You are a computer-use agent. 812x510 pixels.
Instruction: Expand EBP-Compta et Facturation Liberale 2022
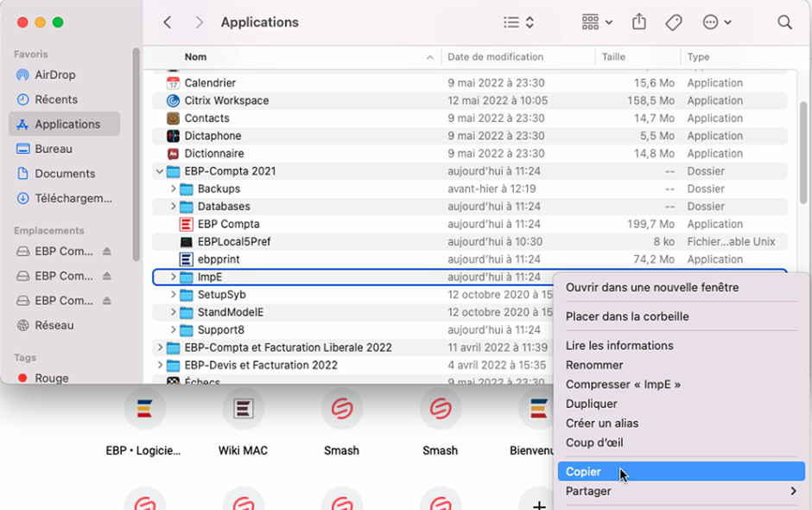click(160, 347)
